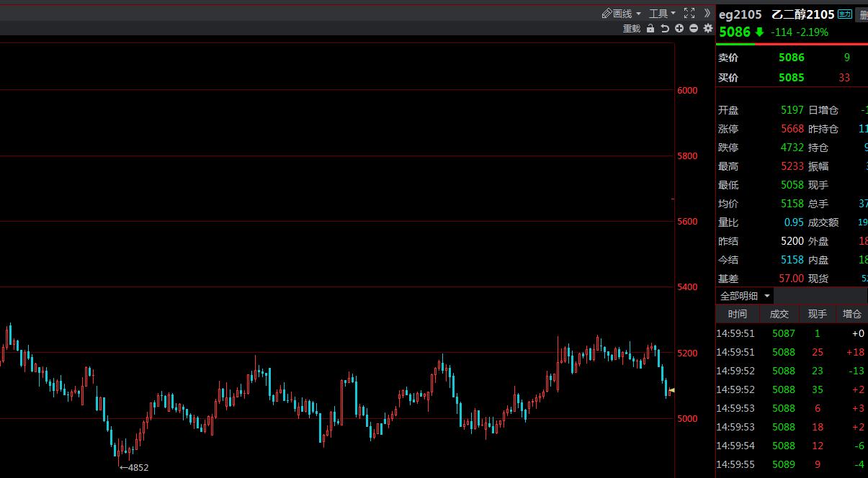Click the fullscreen expand chart icon
The height and width of the screenshot is (478, 868).
tap(689, 13)
